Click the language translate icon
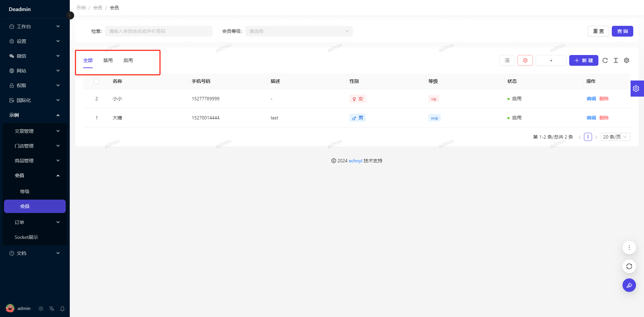Viewport: 644px width, 317px height. pos(52,309)
